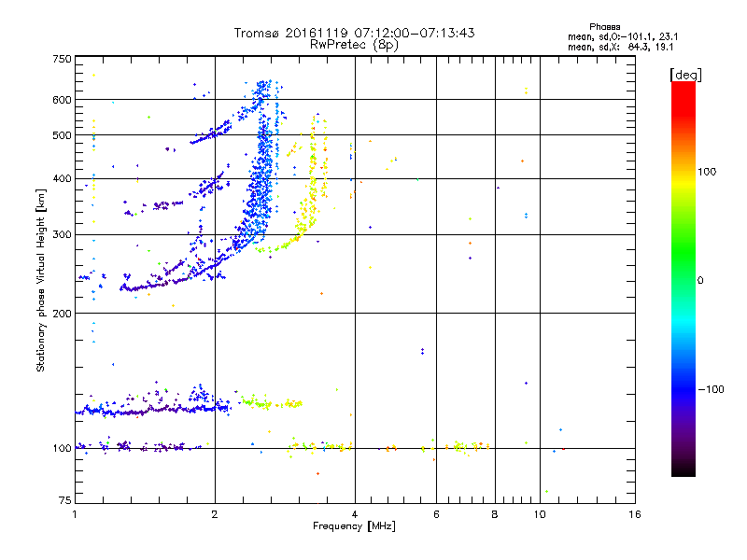Screen dimensions: 747x560
Task: Click the x-axis tick label '16'
Action: pos(635,514)
